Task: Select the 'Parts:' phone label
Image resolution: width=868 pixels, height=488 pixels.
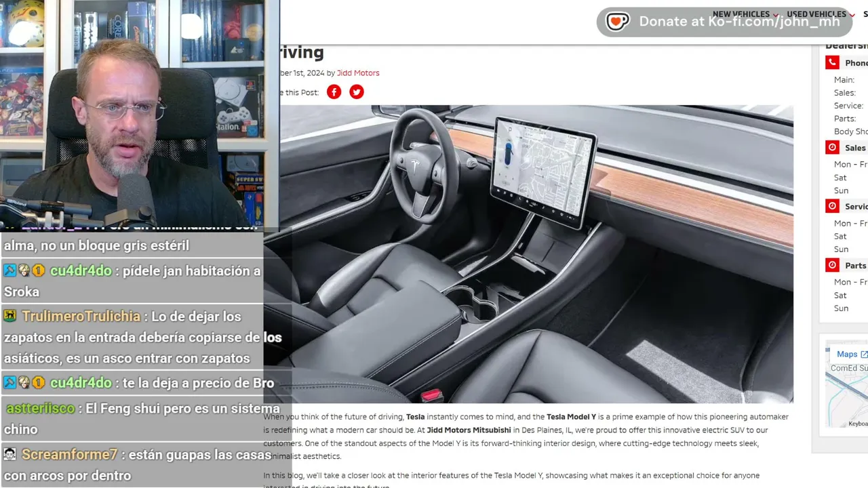Action: [845, 119]
